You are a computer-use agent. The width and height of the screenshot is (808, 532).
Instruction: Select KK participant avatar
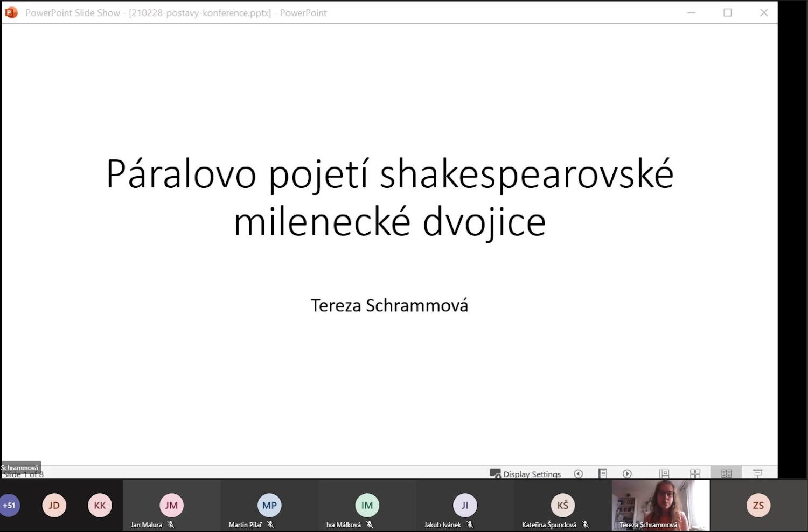100,506
